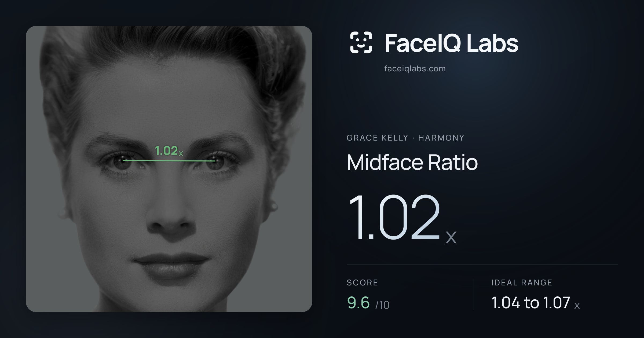Click the 1.04 to 1.07 x range value

(536, 303)
